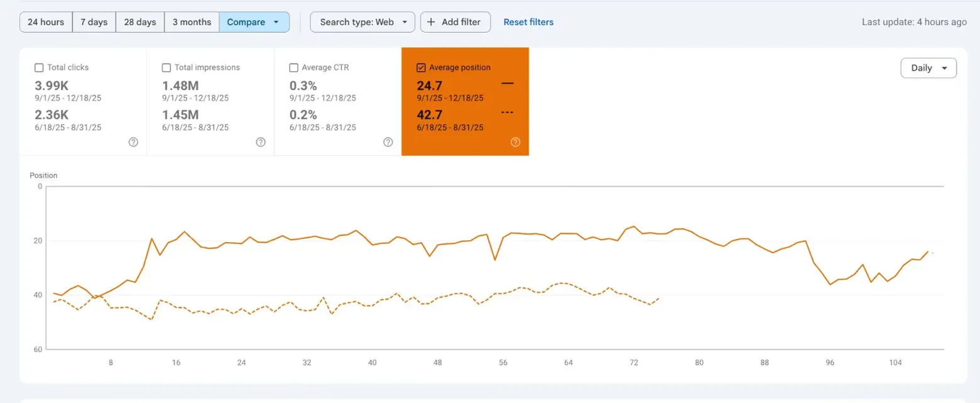Click the Reset filters link
Screen dimensions: 980x403
click(528, 22)
